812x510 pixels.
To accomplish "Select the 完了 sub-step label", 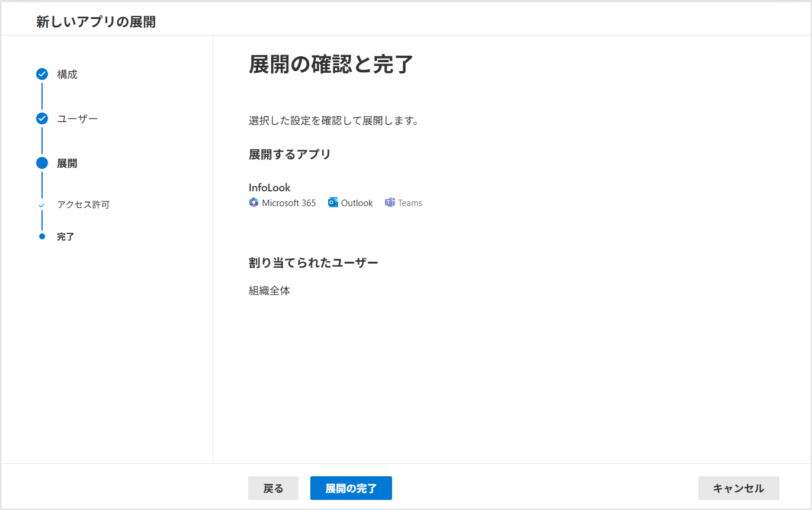I will [x=66, y=237].
